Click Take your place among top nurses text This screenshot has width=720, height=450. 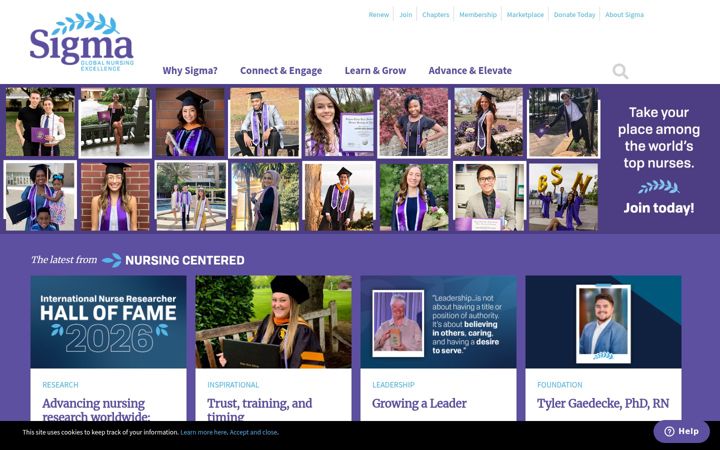(x=658, y=138)
